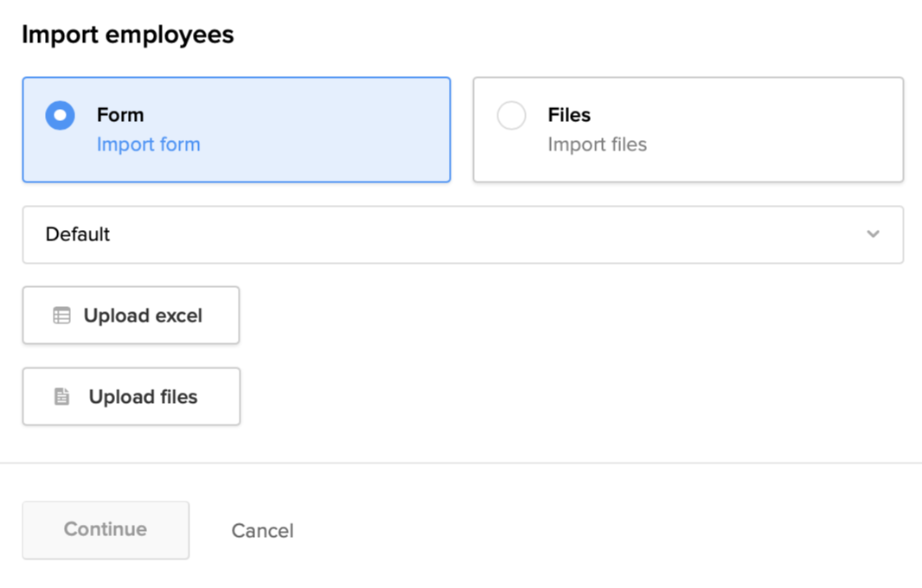Click the 'Import files' subtitle text

coord(597,144)
